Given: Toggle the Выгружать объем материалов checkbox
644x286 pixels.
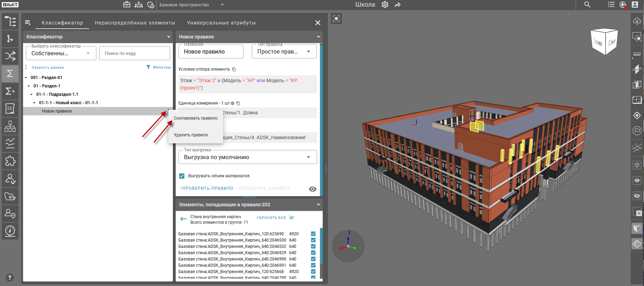Looking at the screenshot, I should (182, 176).
